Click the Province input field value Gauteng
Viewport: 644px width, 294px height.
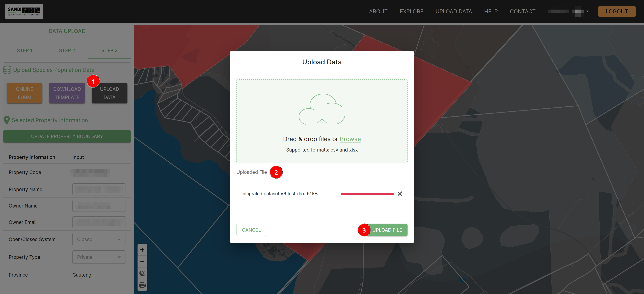pyautogui.click(x=82, y=275)
